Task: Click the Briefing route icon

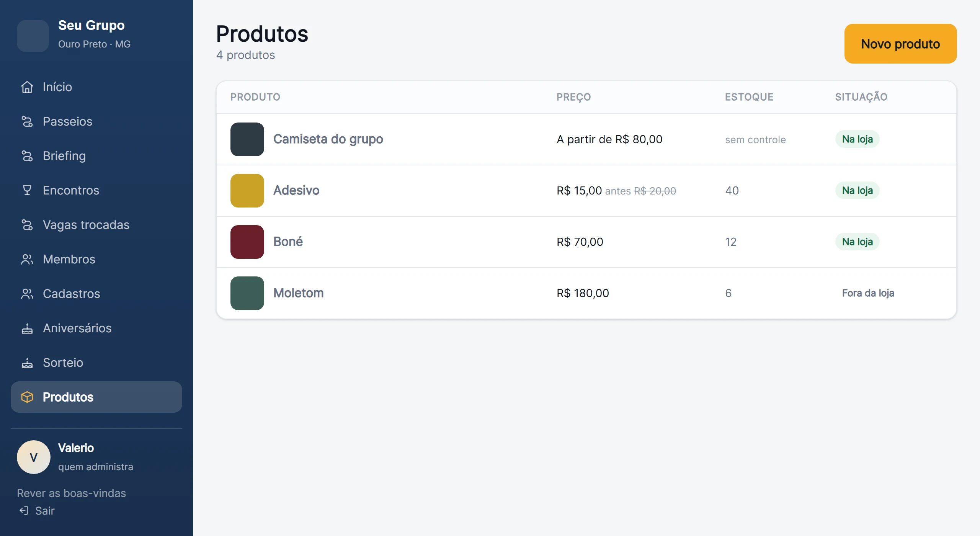Action: (27, 156)
